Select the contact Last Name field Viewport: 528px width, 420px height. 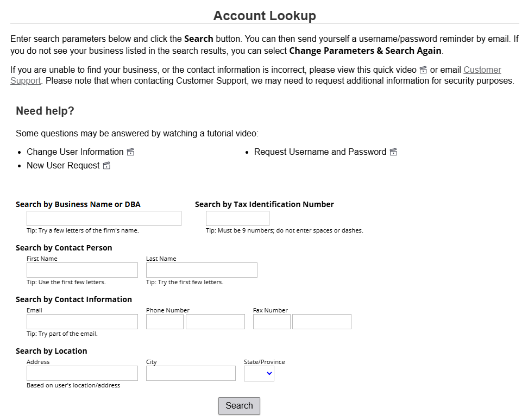click(202, 270)
